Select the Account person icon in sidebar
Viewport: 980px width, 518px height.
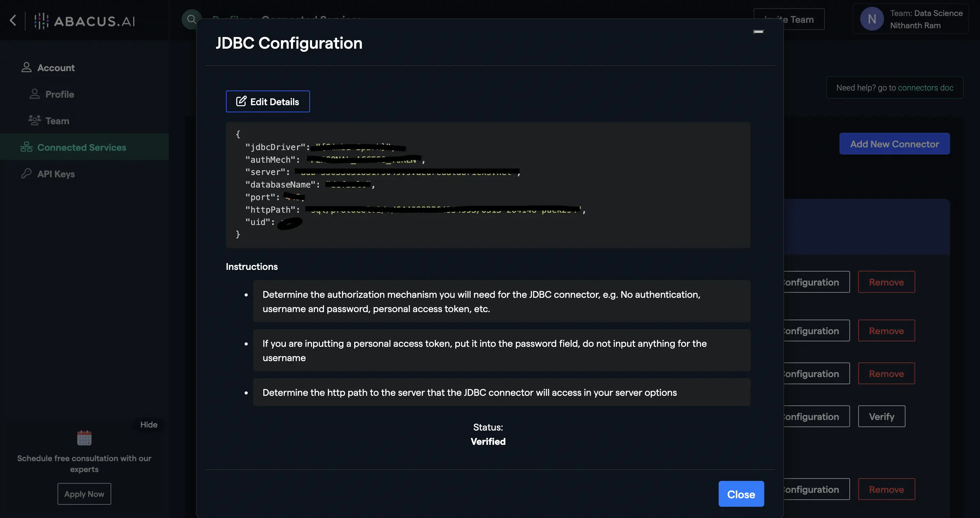tap(26, 67)
